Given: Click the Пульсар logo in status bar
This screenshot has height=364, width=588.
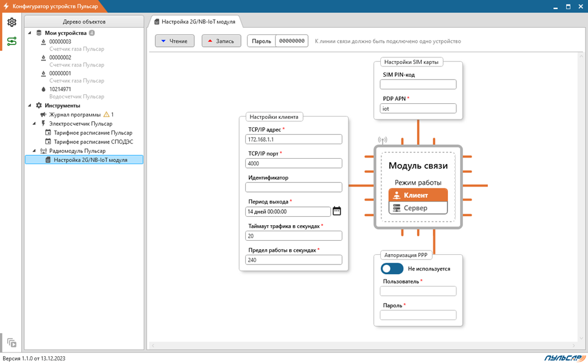Looking at the screenshot, I should coord(565,358).
